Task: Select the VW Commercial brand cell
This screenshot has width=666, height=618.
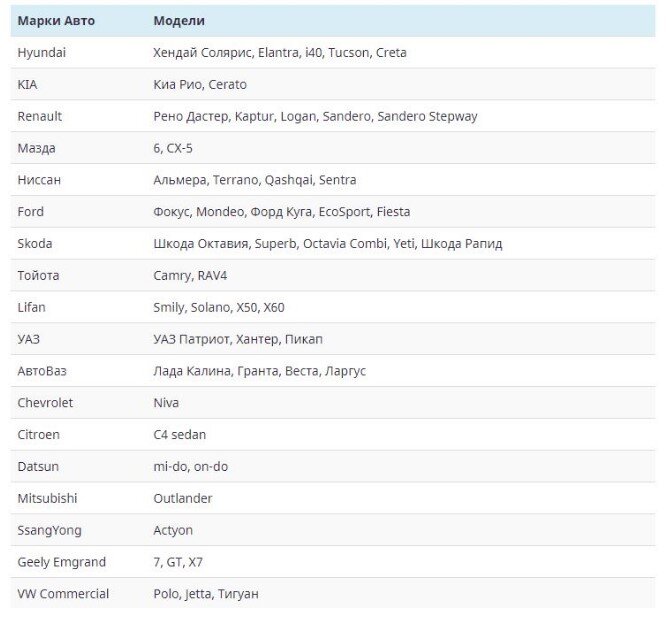Action: click(63, 594)
